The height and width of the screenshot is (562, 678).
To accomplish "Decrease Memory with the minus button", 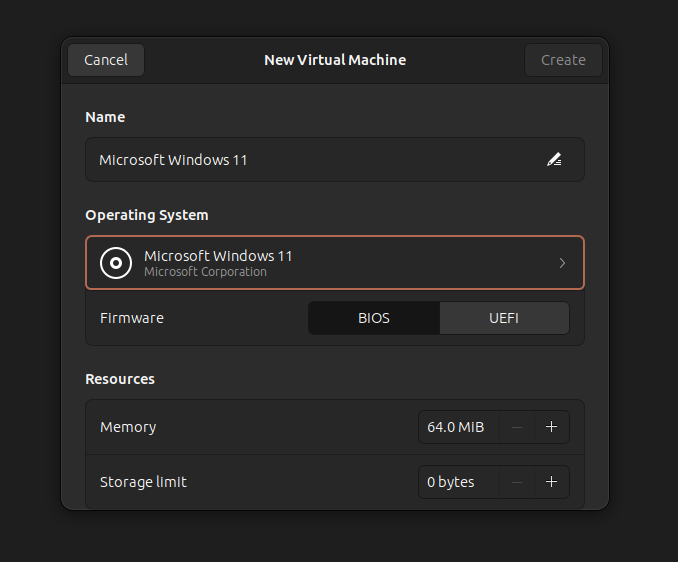I will pyautogui.click(x=517, y=427).
